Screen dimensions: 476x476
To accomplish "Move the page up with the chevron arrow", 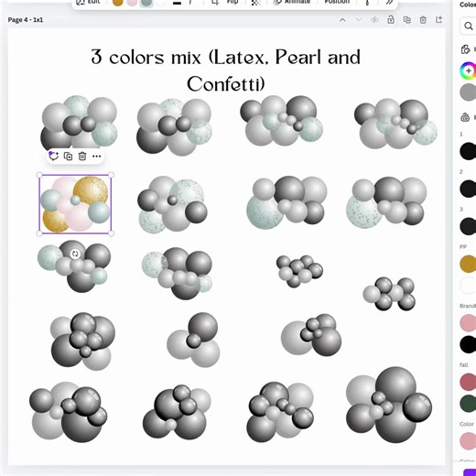I will (342, 20).
